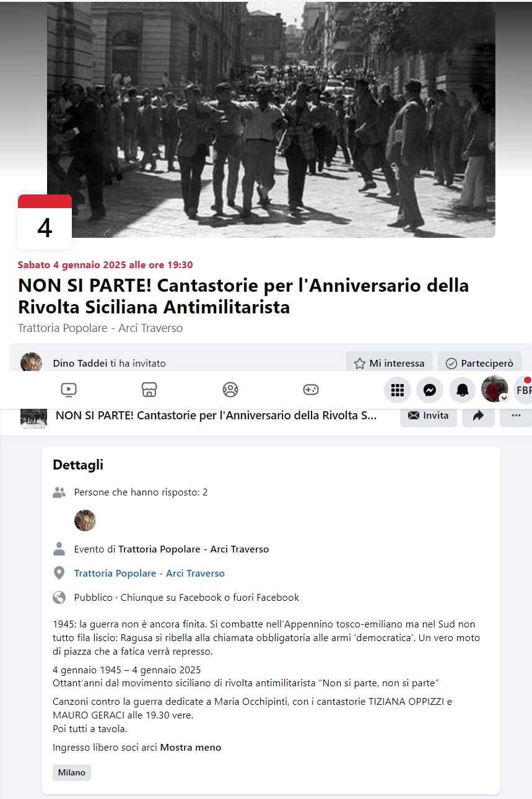Toggle the Mi interessa star button
This screenshot has height=799, width=532.
[390, 364]
